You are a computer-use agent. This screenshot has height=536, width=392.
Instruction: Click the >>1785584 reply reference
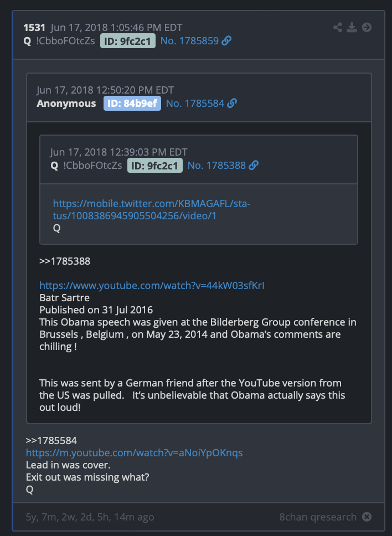[x=51, y=441]
